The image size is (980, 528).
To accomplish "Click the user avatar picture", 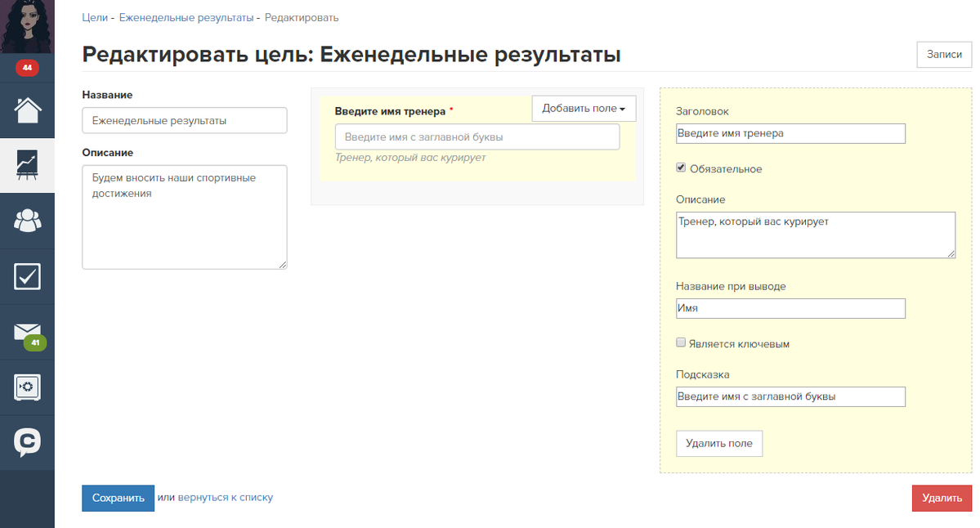I will 27,26.
